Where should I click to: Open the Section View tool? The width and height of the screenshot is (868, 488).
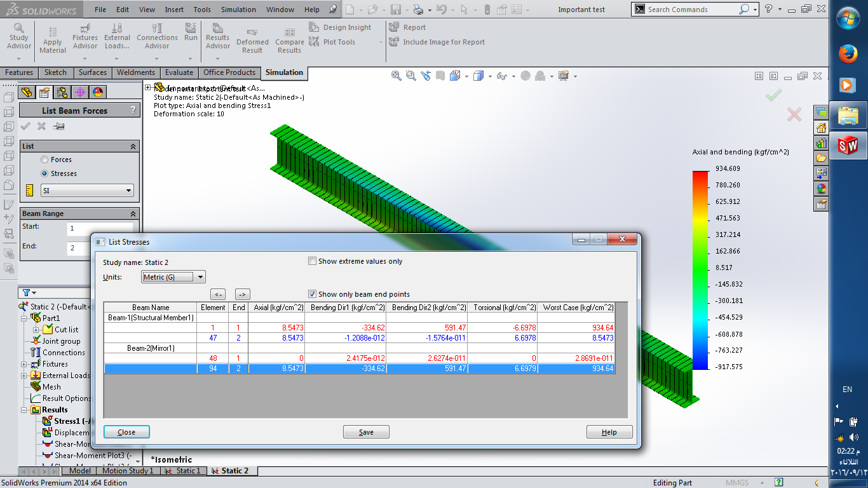coord(440,76)
